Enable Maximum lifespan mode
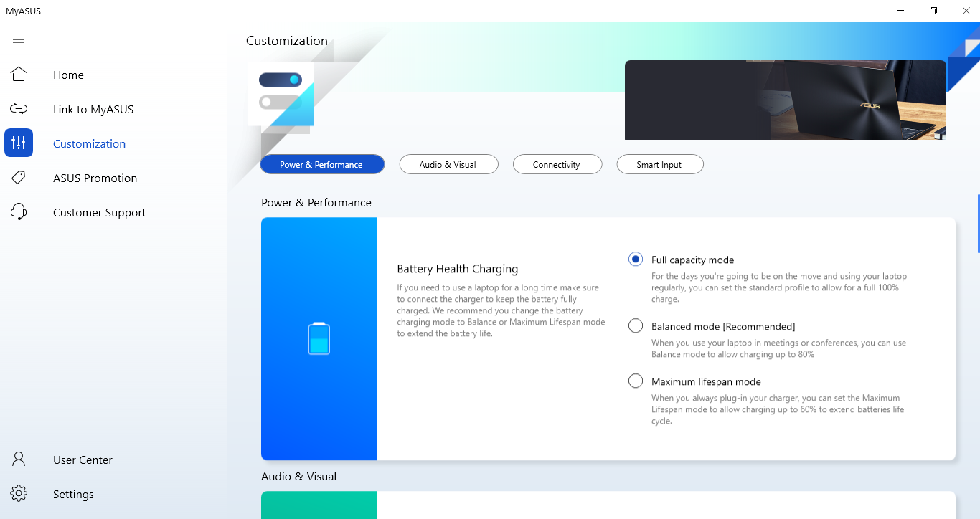Viewport: 980px width, 519px height. [x=636, y=381]
